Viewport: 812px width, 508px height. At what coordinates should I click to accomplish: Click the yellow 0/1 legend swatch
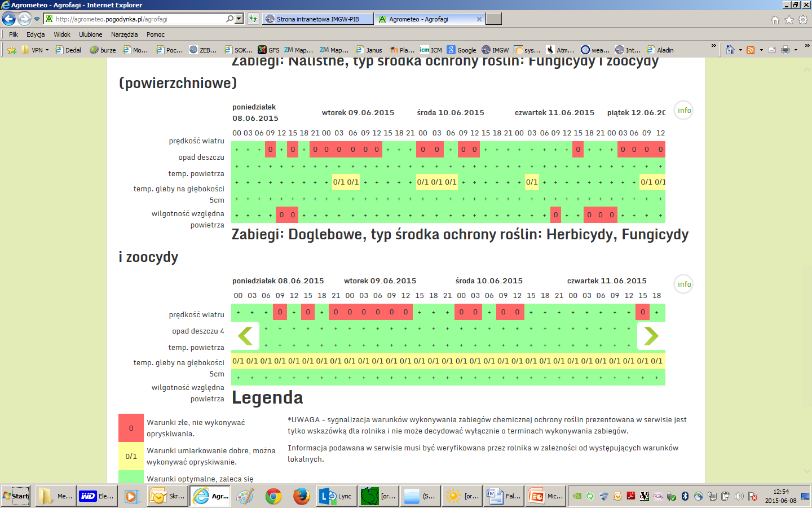[131, 456]
